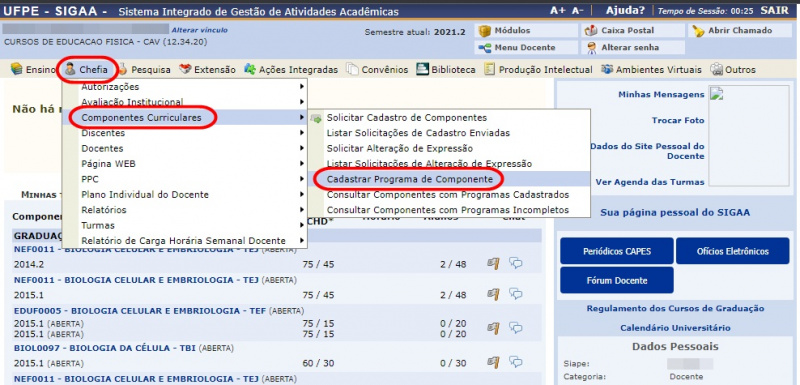Click Fórum Docente button
Image resolution: width=800 pixels, height=385 pixels.
click(x=617, y=280)
